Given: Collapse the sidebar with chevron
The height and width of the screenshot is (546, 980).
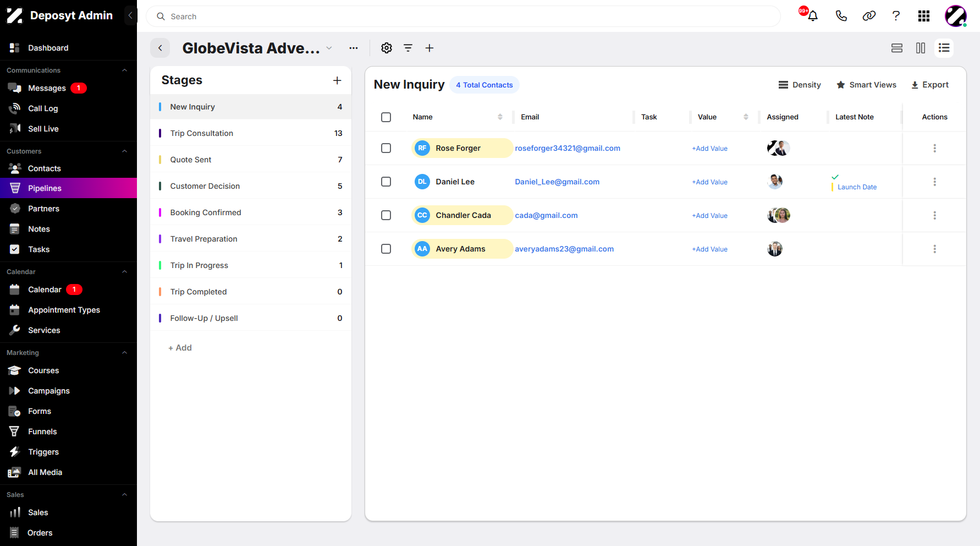Looking at the screenshot, I should tap(130, 15).
